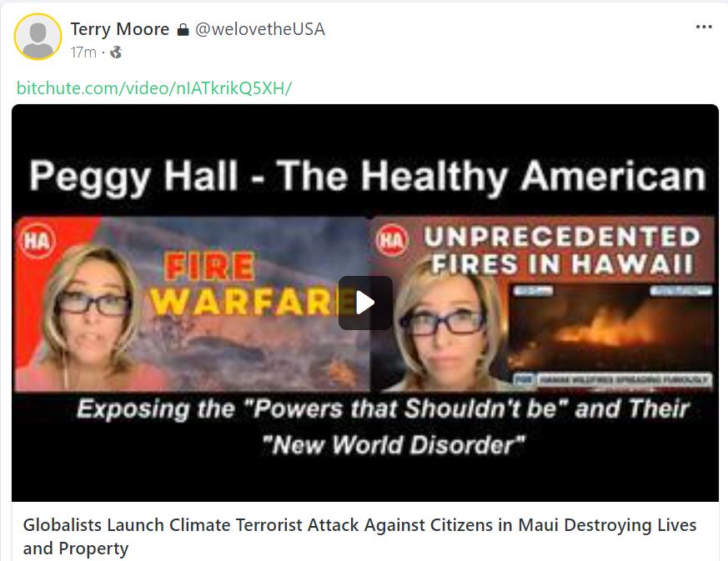Viewport: 728px width, 561px height.
Task: Click the 'and Property' headline second line
Action: 76,548
